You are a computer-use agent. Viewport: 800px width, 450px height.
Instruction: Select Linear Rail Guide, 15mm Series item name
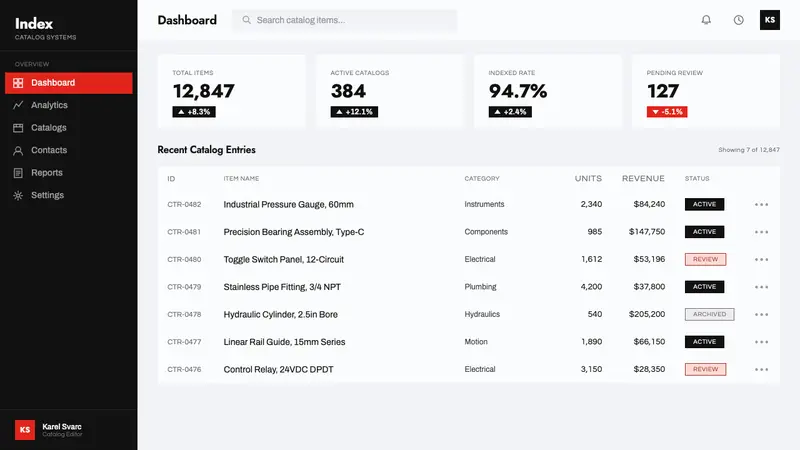click(x=284, y=342)
